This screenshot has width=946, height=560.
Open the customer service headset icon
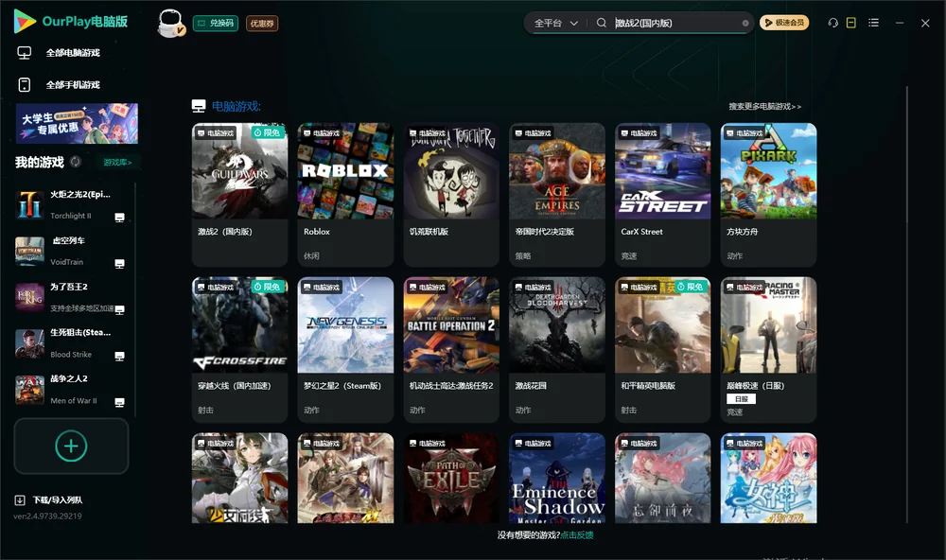tap(833, 23)
